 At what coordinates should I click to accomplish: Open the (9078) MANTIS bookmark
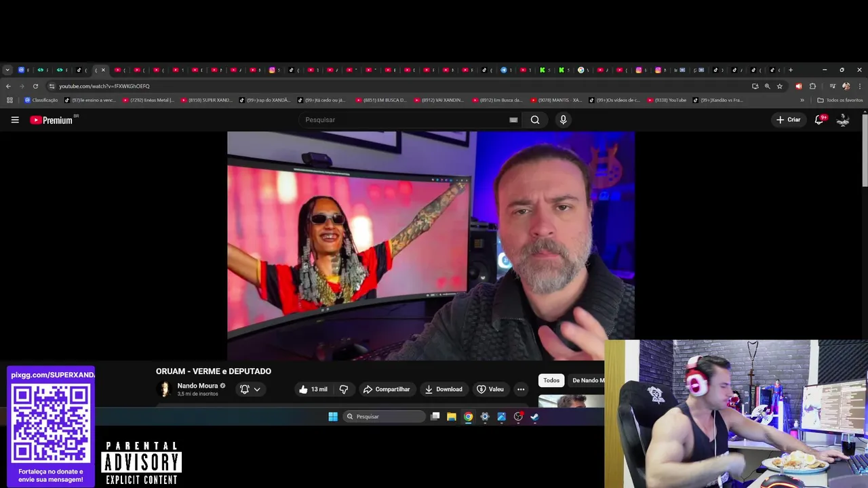tap(557, 100)
